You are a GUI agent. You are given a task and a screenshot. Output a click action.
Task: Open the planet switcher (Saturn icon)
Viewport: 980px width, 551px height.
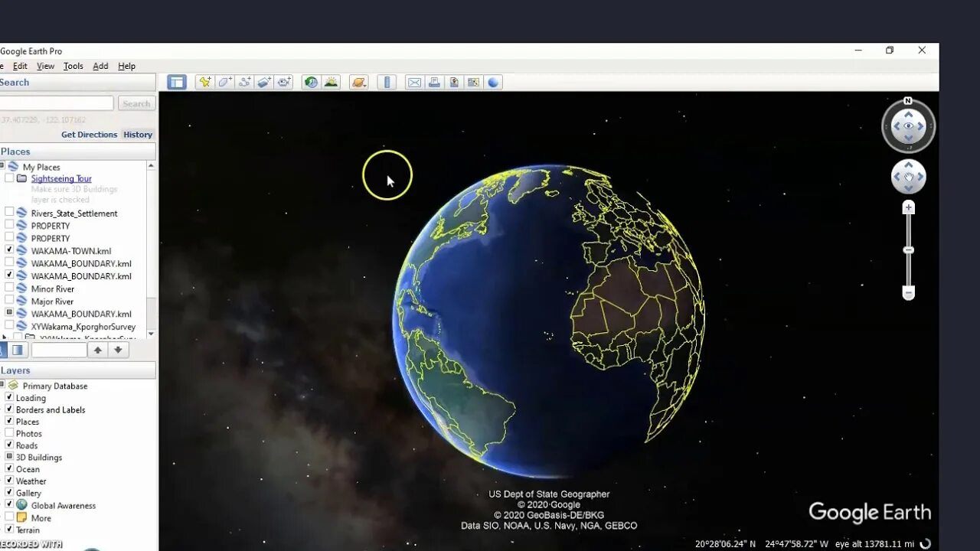pos(359,83)
